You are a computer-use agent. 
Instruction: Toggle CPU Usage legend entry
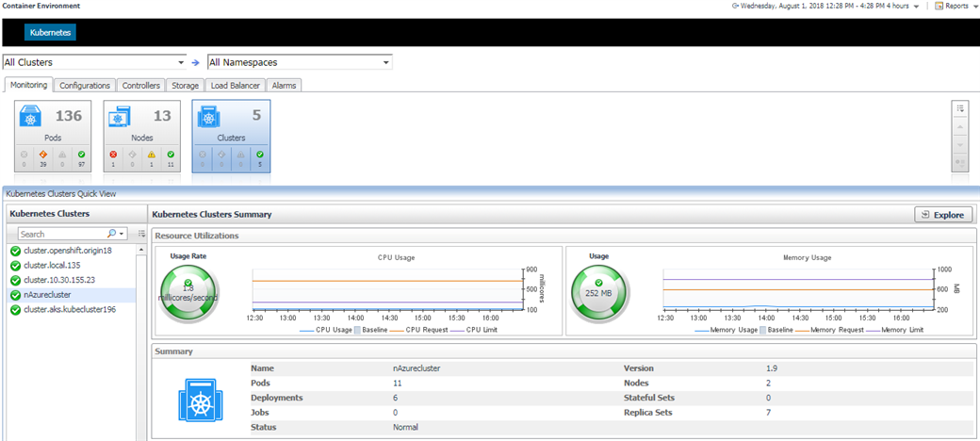point(325,330)
